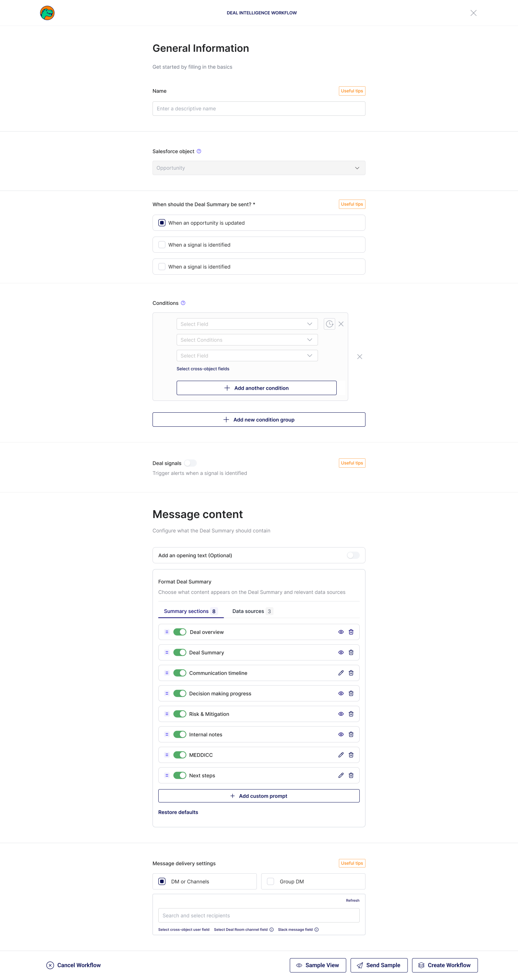
Task: Toggle off the MEDDICC section
Action: click(x=180, y=755)
